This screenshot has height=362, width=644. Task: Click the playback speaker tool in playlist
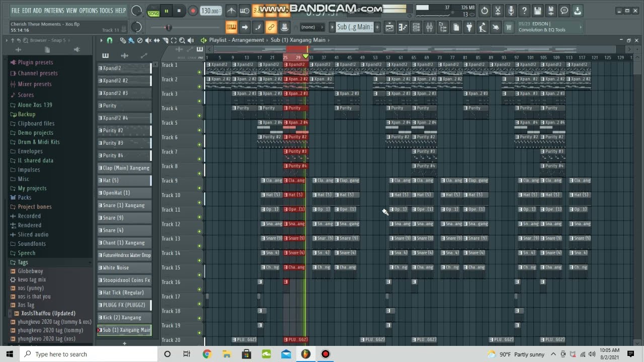[191, 40]
